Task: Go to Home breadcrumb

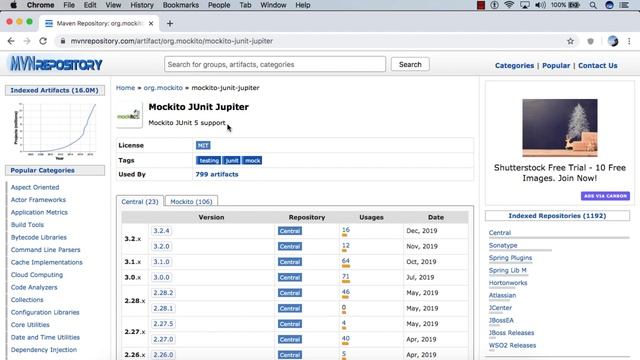Action: click(125, 88)
